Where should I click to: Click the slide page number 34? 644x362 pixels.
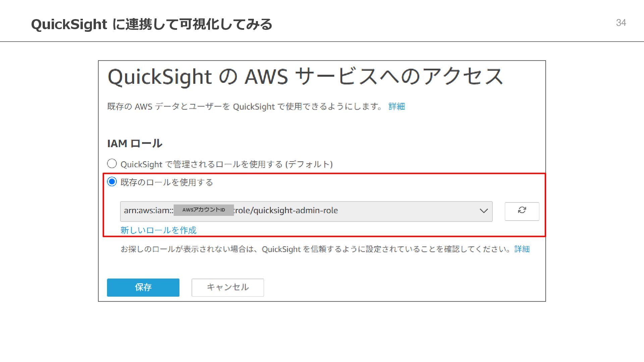point(621,23)
